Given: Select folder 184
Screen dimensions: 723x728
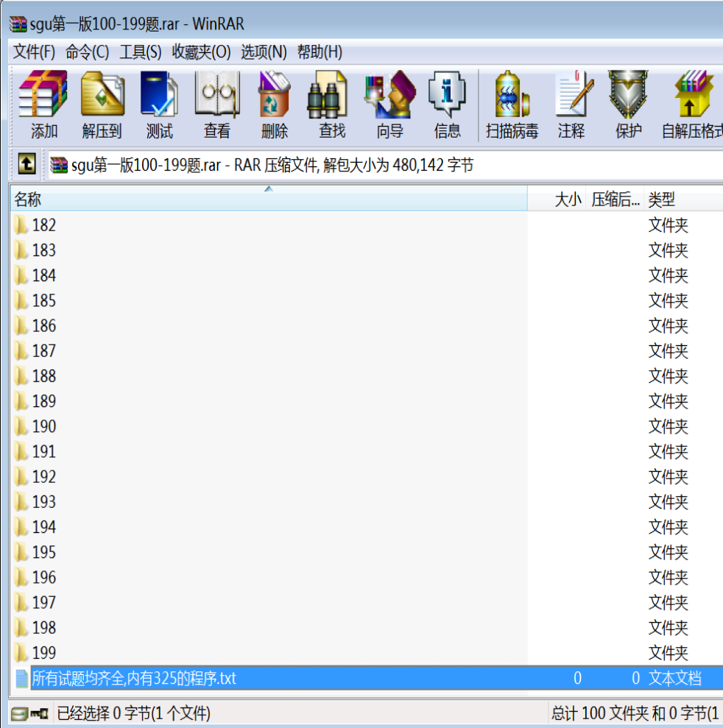Looking at the screenshot, I should coord(44,275).
